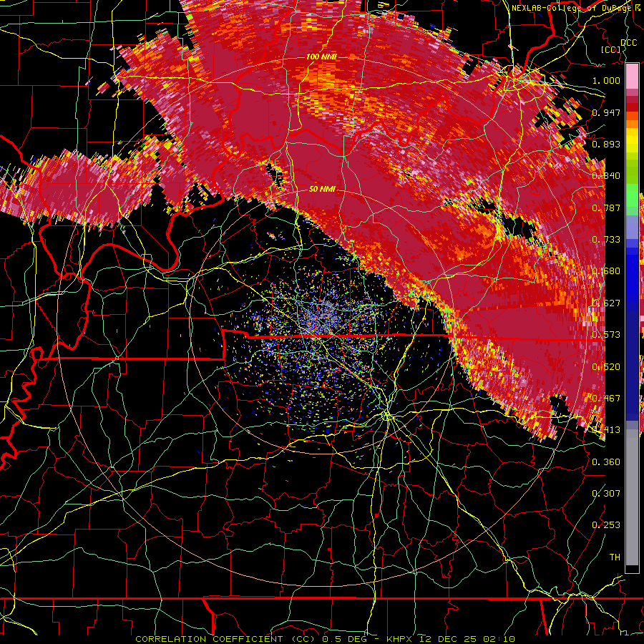Image resolution: width=644 pixels, height=644 pixels.
Task: Click the 0.573 scale value
Action: pos(606,335)
